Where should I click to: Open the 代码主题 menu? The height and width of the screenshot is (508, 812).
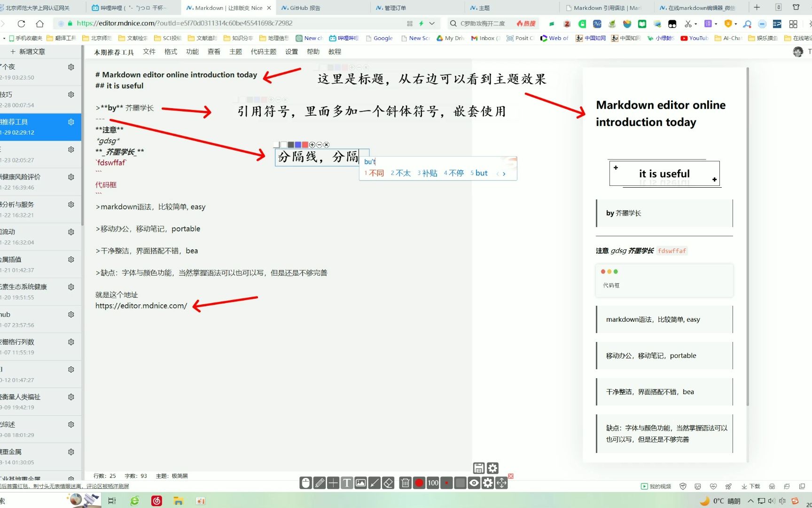pyautogui.click(x=264, y=52)
